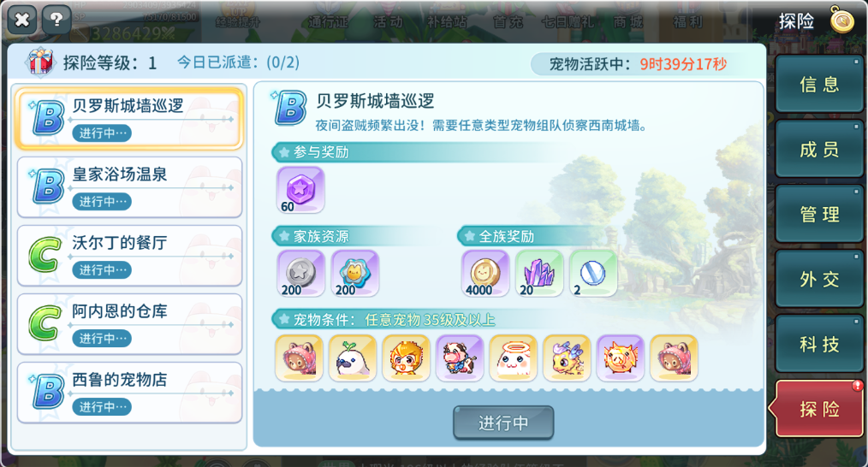This screenshot has height=467, width=868.
Task: Select the white bird pet thumbnail
Action: (352, 358)
